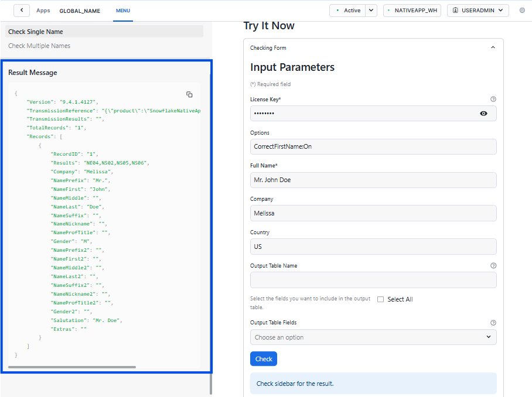
Task: Click the "NameLast": "Doe" line
Action: (x=77, y=207)
